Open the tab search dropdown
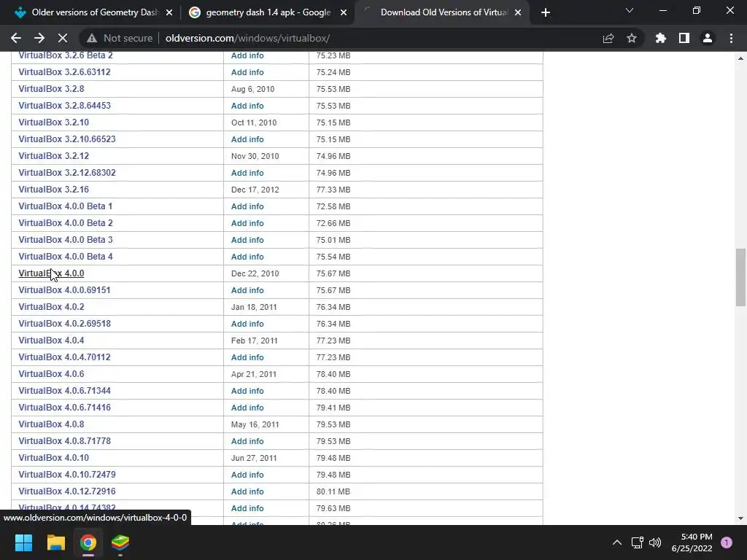The width and height of the screenshot is (747, 560). [x=630, y=10]
